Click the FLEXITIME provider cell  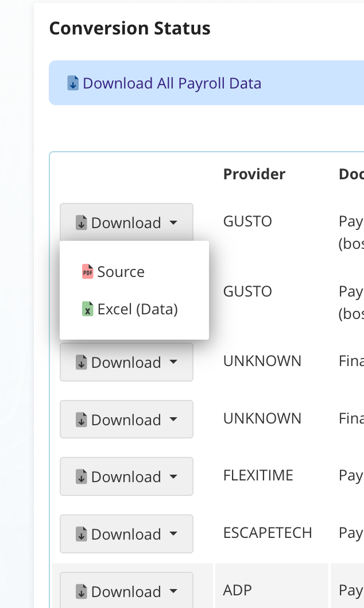pyautogui.click(x=258, y=475)
